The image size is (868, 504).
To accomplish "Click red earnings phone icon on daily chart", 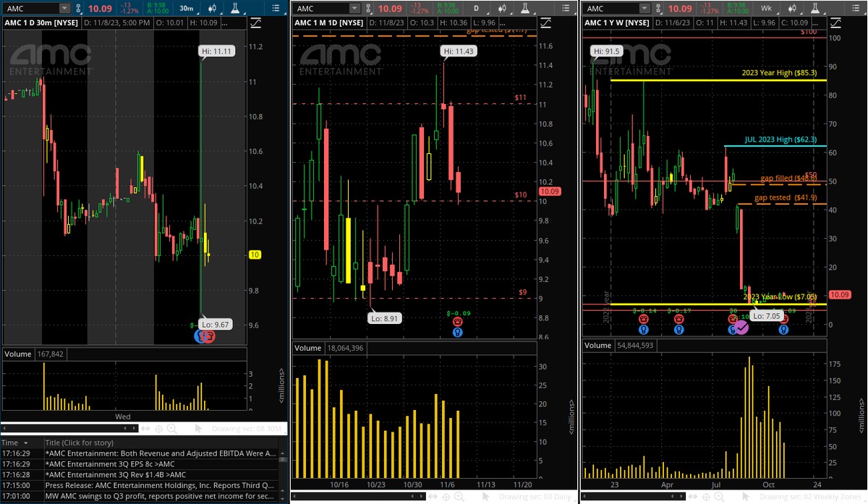I will (458, 322).
